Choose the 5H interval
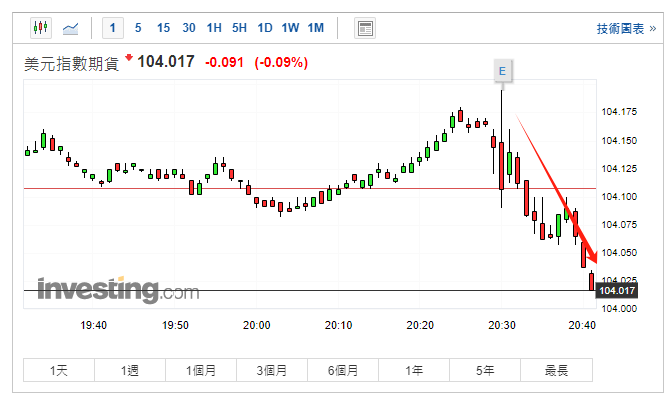This screenshot has width=666, height=404. 239,28
